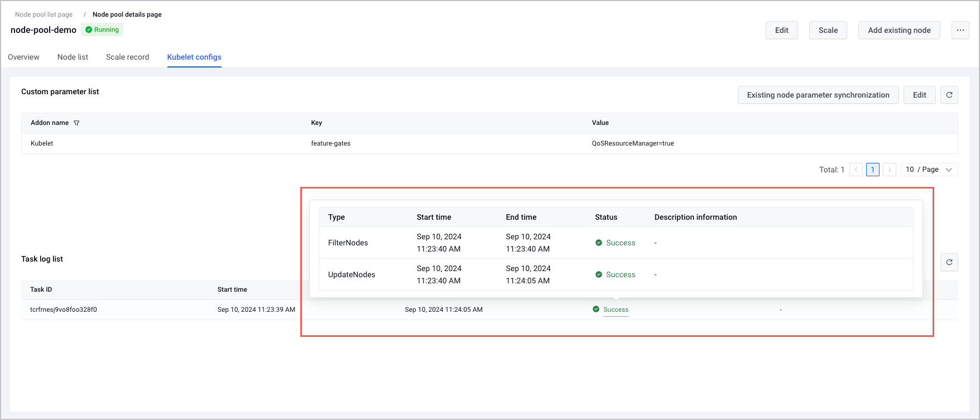Click the Scale button
The height and width of the screenshot is (420, 980).
tap(828, 30)
